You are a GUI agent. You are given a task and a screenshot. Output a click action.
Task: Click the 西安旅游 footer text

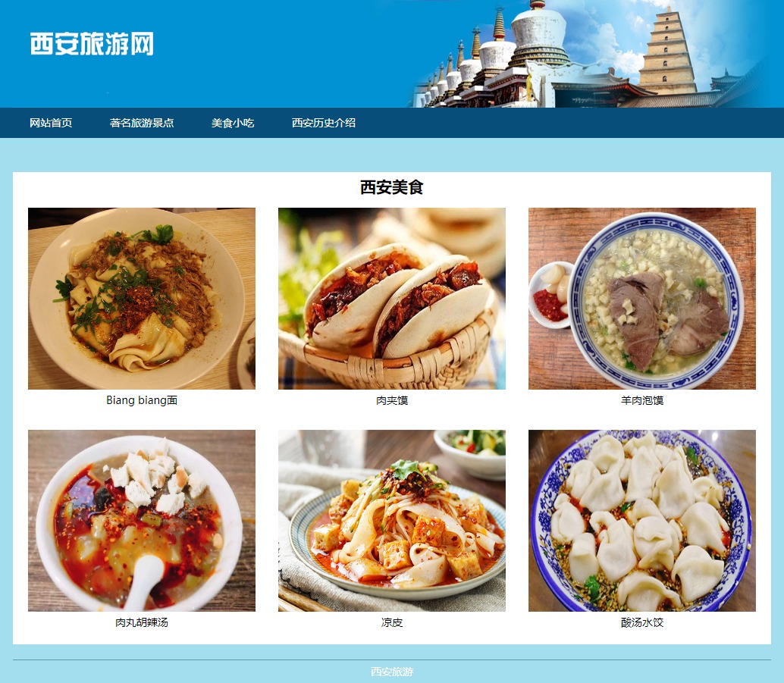tap(392, 672)
